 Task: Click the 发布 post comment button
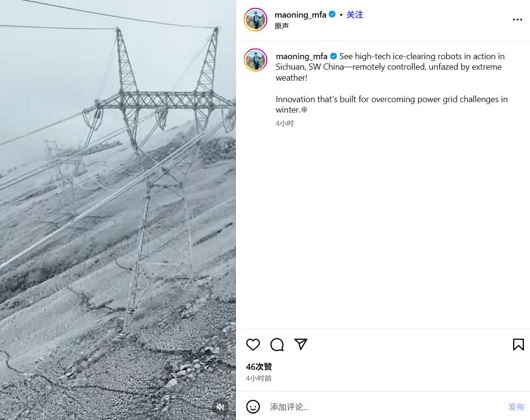pyautogui.click(x=516, y=407)
